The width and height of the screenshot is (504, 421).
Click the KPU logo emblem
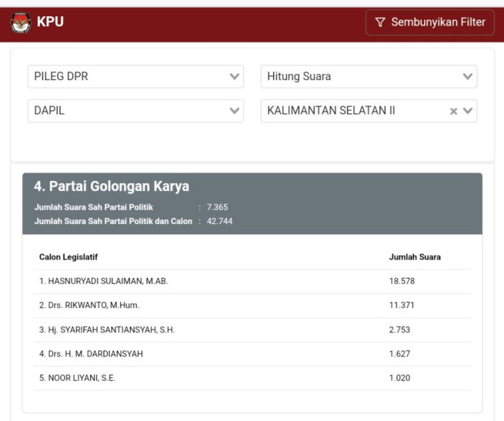[20, 23]
